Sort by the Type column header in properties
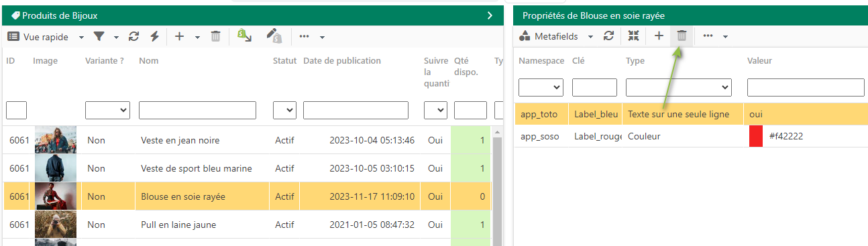 click(x=635, y=61)
